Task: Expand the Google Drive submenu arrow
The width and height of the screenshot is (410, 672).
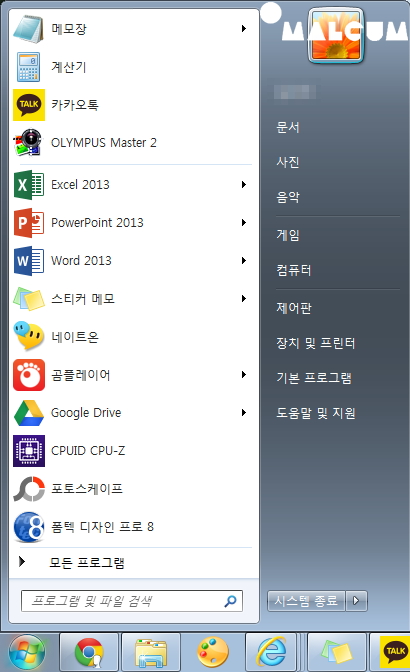Action: click(244, 413)
